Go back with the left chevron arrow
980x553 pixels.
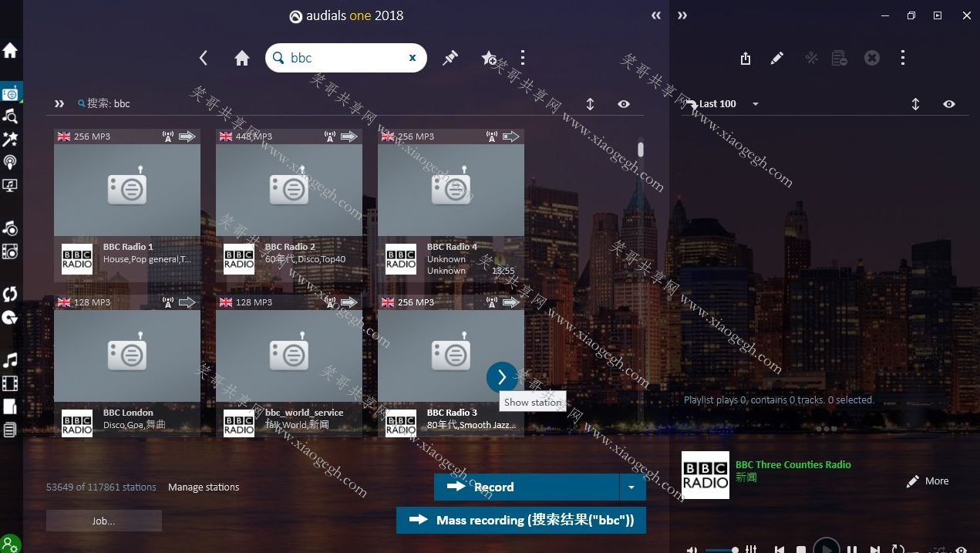[204, 58]
